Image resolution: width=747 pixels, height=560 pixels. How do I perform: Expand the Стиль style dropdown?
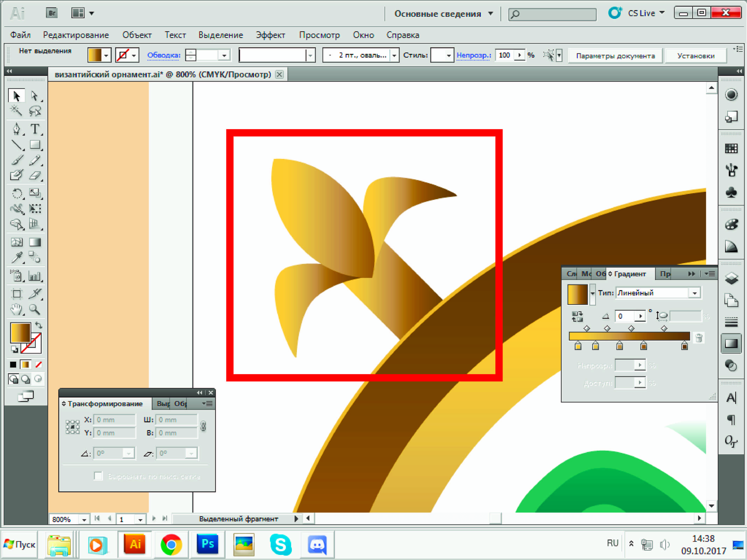click(x=449, y=55)
